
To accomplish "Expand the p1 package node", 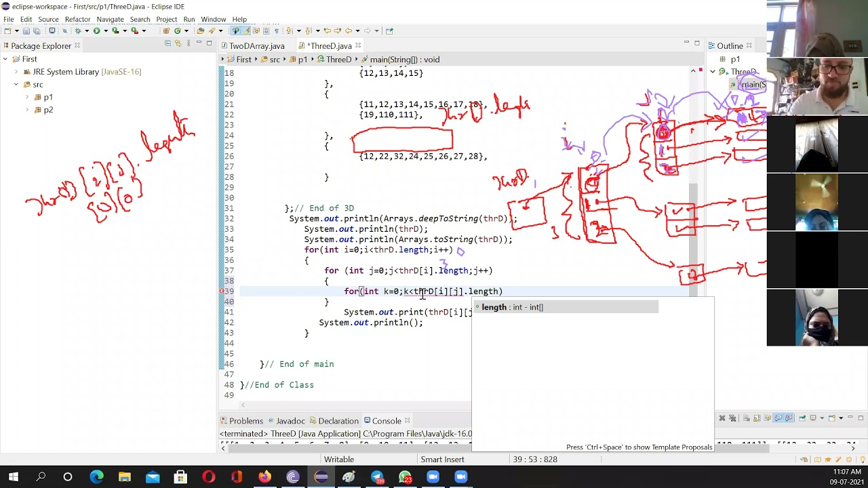I will [27, 97].
